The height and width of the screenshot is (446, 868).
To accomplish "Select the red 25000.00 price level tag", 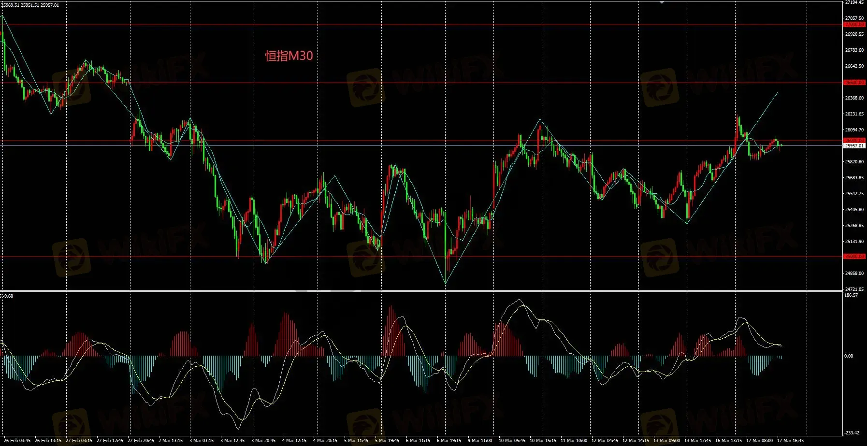I will pyautogui.click(x=854, y=257).
